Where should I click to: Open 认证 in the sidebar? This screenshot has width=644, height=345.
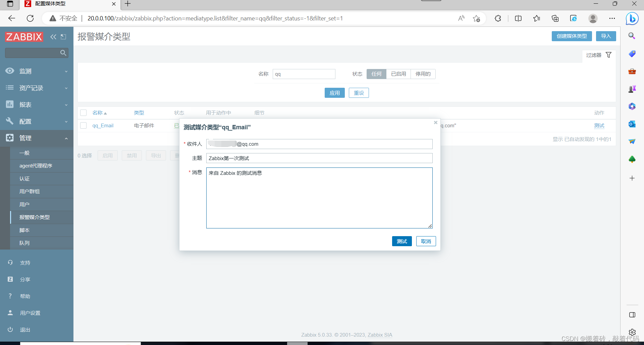click(42, 179)
